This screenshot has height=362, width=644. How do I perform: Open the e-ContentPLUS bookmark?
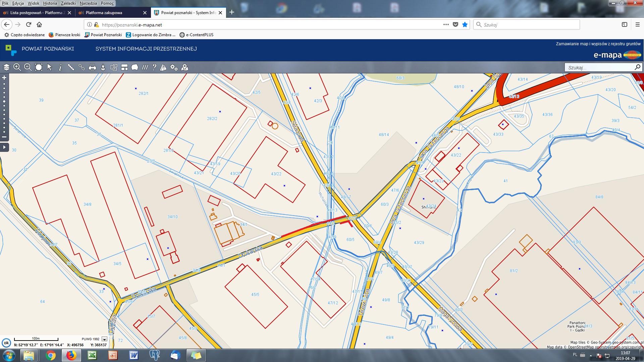point(197,35)
